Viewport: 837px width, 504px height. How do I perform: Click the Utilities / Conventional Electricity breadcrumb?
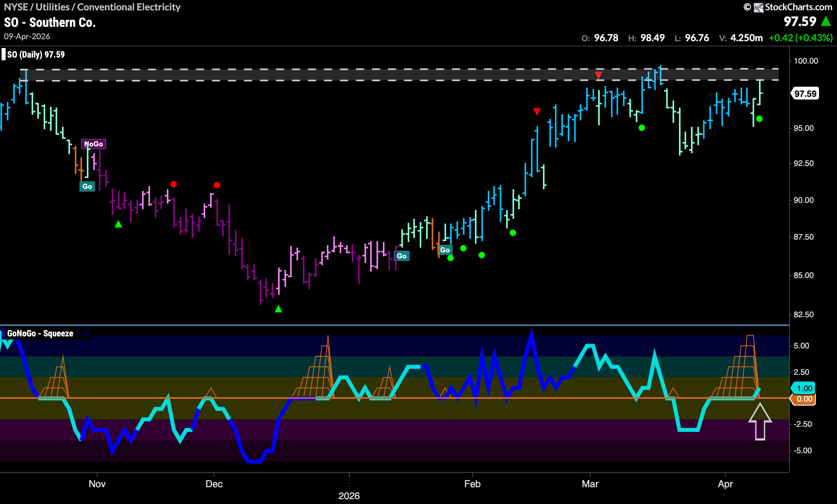[108, 7]
